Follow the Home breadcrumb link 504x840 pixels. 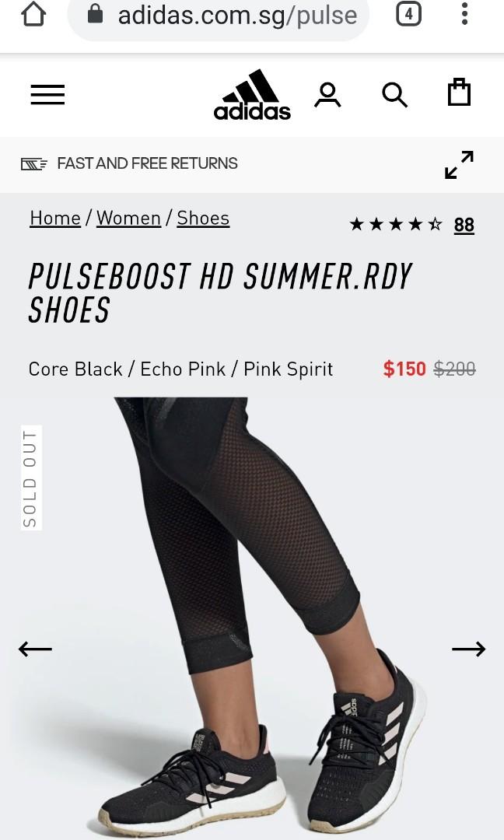(x=55, y=218)
